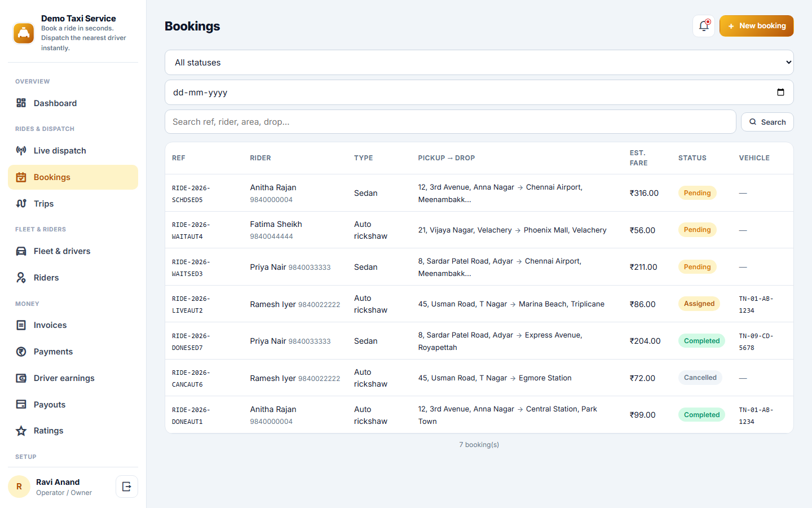This screenshot has height=508, width=812.
Task: Click vehicle TN-09-CD-5678
Action: [x=756, y=341]
